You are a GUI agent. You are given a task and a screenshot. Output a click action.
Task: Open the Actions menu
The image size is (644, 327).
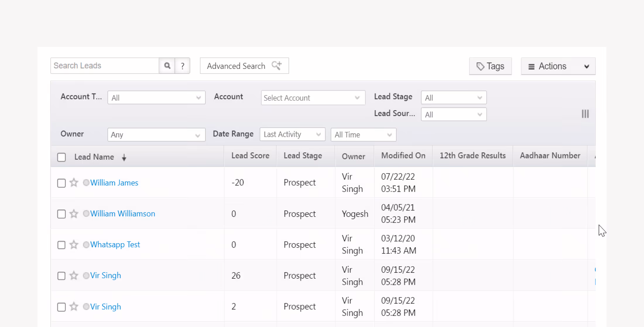coord(558,66)
